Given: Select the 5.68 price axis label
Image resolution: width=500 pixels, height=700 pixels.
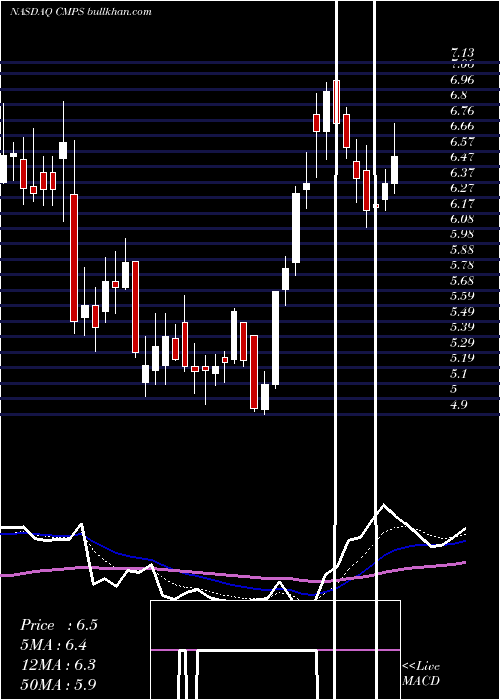Looking at the screenshot, I should 462,281.
